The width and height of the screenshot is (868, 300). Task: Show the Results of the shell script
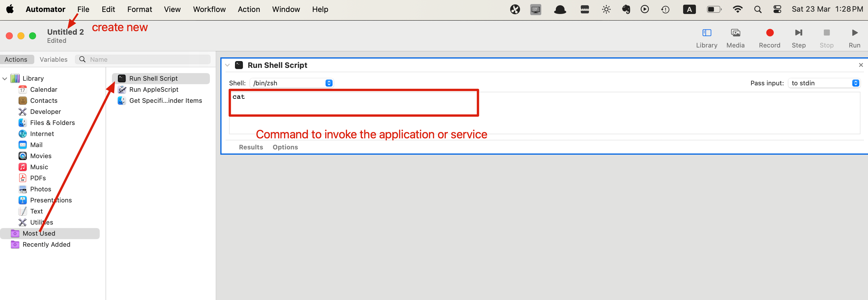[251, 147]
